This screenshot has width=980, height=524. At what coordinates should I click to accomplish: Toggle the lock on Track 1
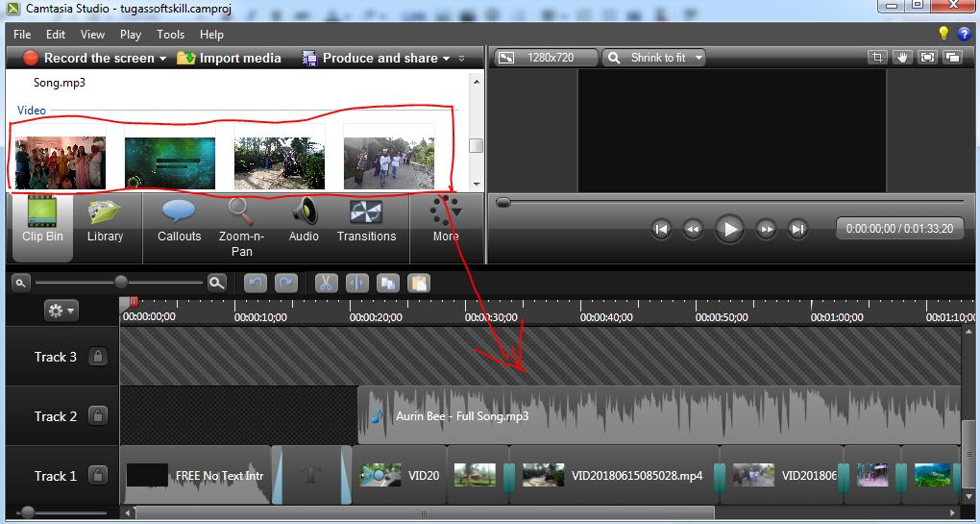click(97, 475)
